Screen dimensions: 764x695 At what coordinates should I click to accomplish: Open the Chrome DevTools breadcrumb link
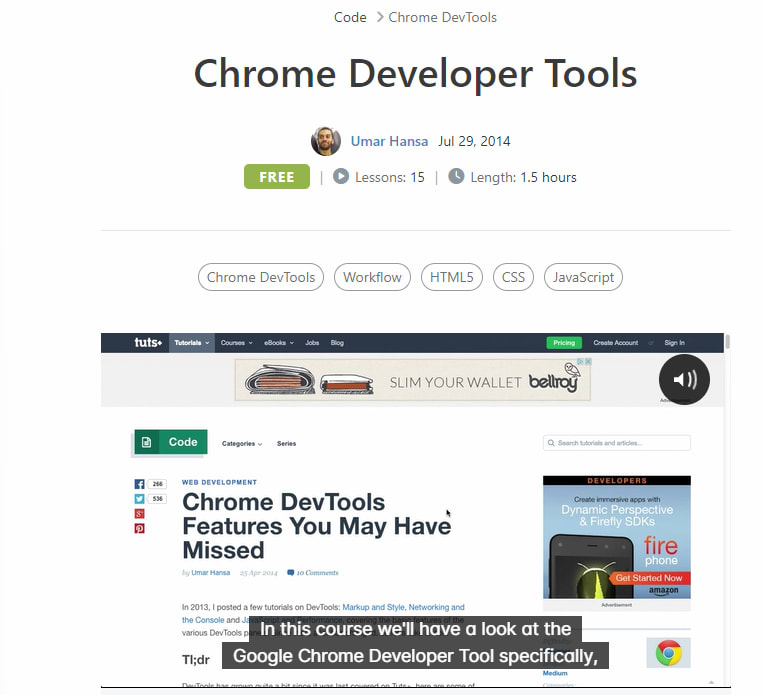click(442, 17)
